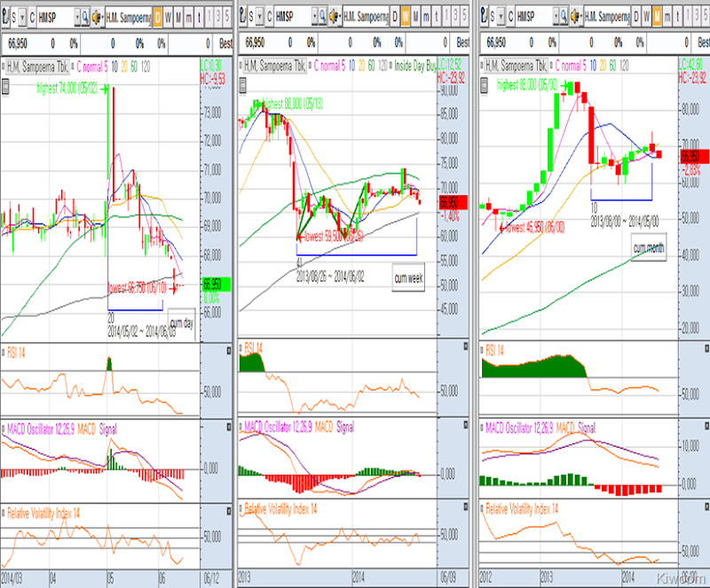Click the C button in the right chart toolbar
The height and width of the screenshot is (588, 710).
click(x=511, y=17)
